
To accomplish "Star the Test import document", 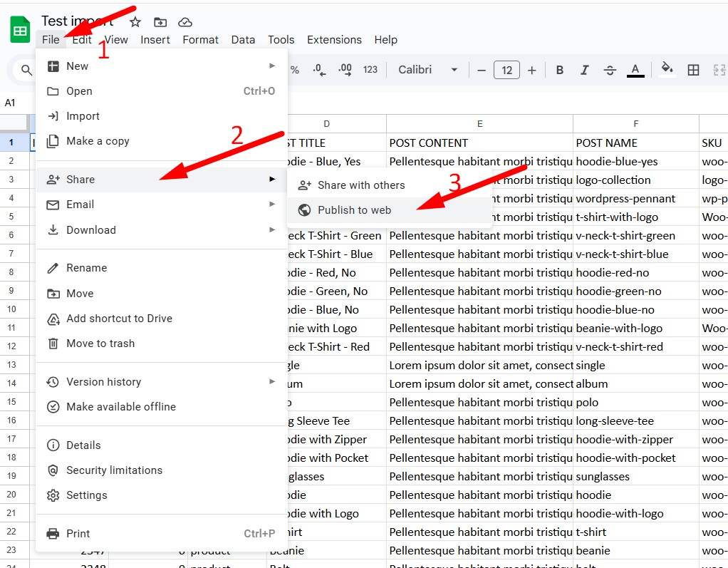I will (135, 22).
